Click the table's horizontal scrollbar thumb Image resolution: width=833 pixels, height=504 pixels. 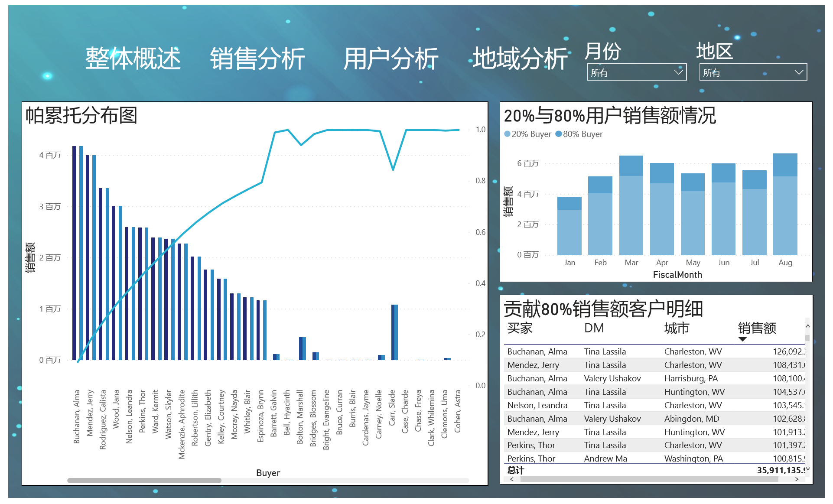coord(649,479)
